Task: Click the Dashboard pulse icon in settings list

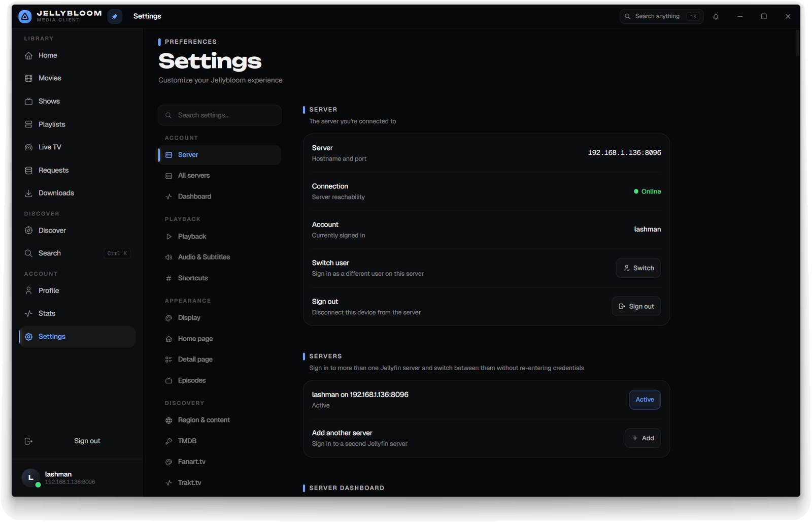Action: click(168, 197)
